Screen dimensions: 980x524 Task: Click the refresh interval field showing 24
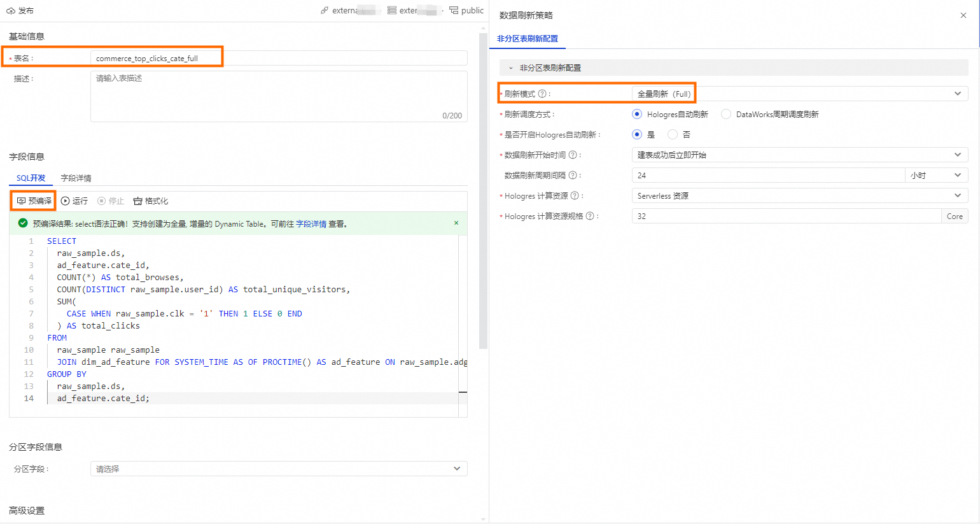[768, 175]
